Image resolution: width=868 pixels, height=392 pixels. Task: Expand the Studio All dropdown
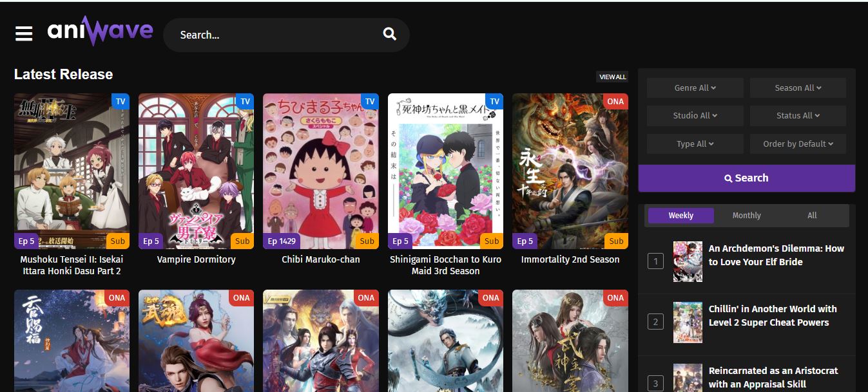coord(695,115)
